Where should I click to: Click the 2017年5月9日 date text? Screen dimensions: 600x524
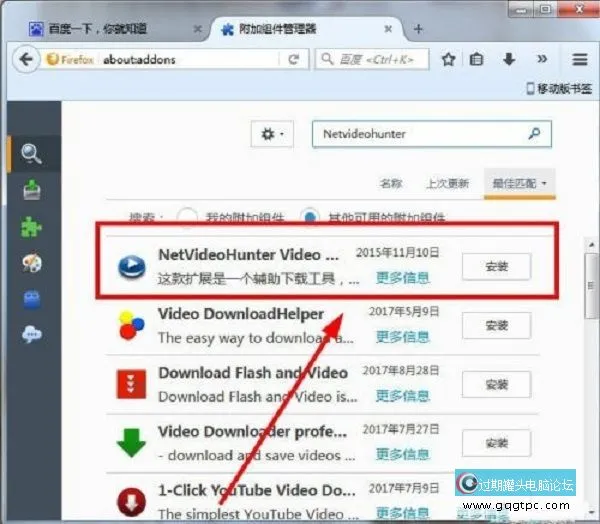(404, 312)
